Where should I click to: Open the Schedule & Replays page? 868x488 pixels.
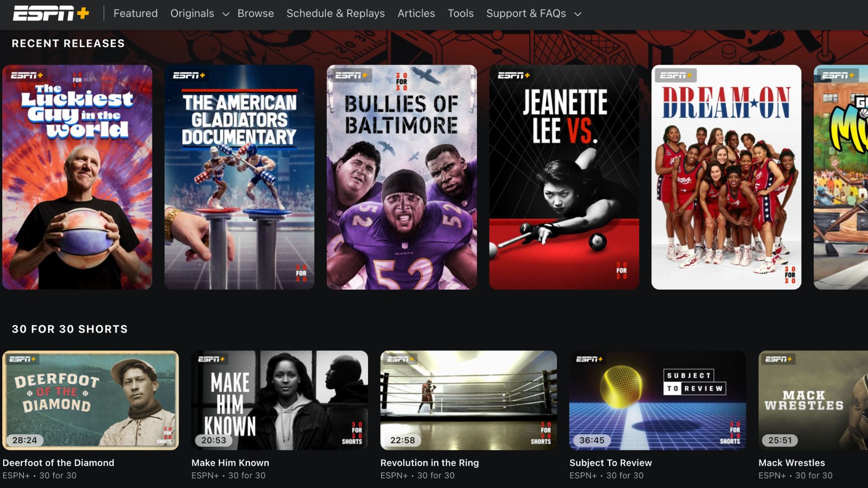(x=335, y=14)
